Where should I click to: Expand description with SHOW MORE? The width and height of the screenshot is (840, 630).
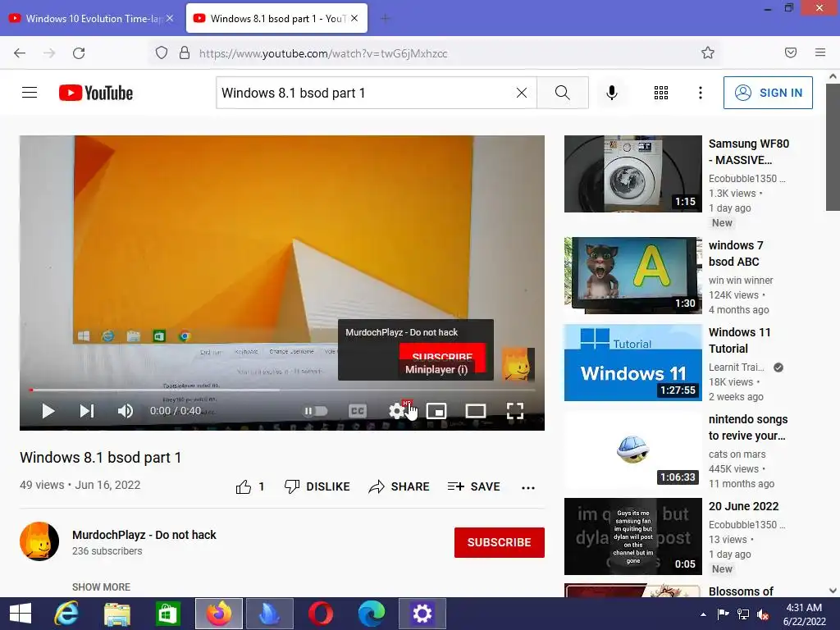(x=101, y=587)
